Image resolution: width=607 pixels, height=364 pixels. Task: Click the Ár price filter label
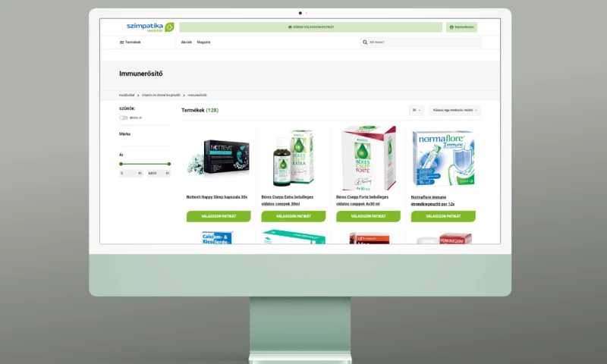click(x=121, y=155)
